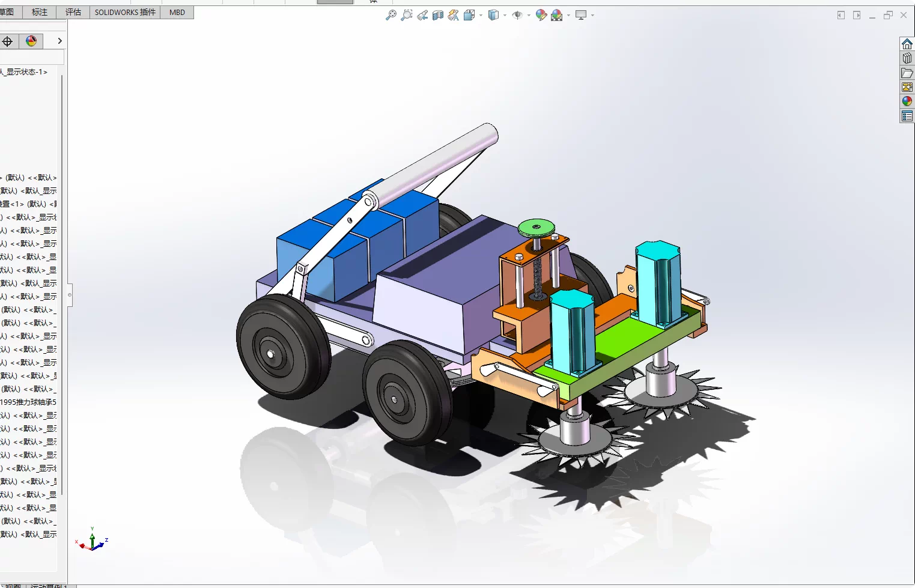The width and height of the screenshot is (915, 588).
Task: Click the feature tree vertical scrollbar
Action: pyautogui.click(x=62, y=285)
